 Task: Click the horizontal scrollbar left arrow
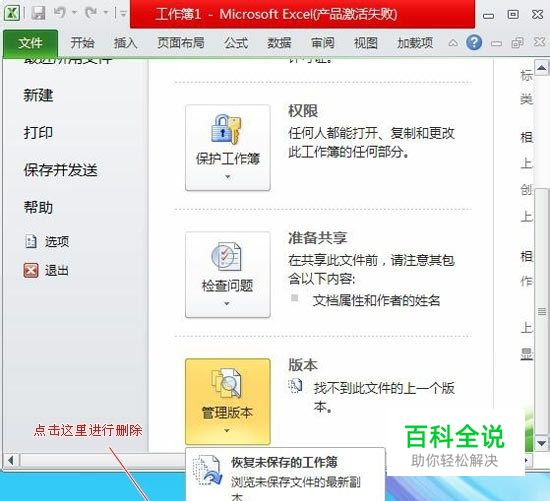coord(11,460)
